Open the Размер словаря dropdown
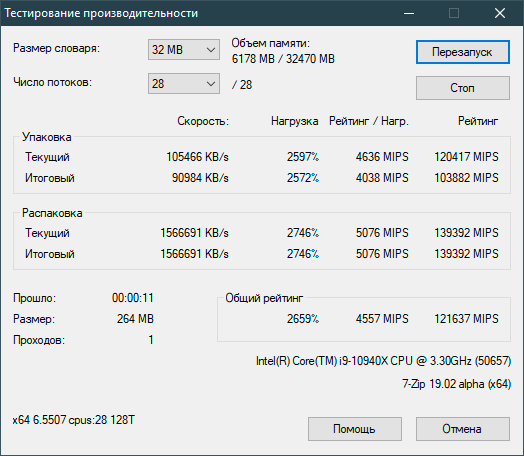 tap(183, 50)
